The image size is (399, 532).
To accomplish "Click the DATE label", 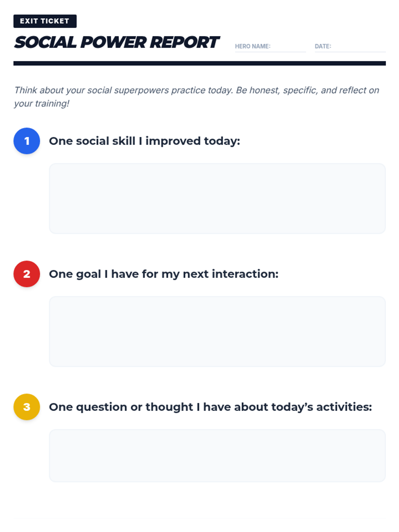I will (x=323, y=46).
